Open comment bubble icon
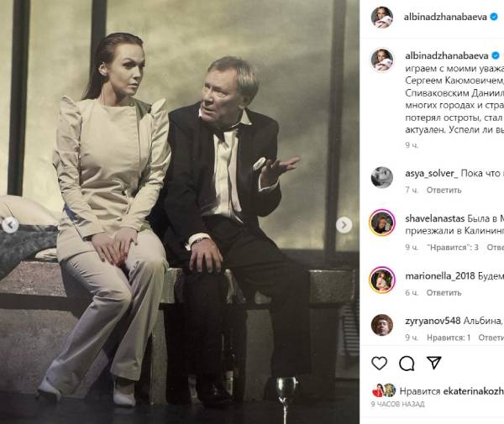The image size is (504, 424). coord(407,364)
